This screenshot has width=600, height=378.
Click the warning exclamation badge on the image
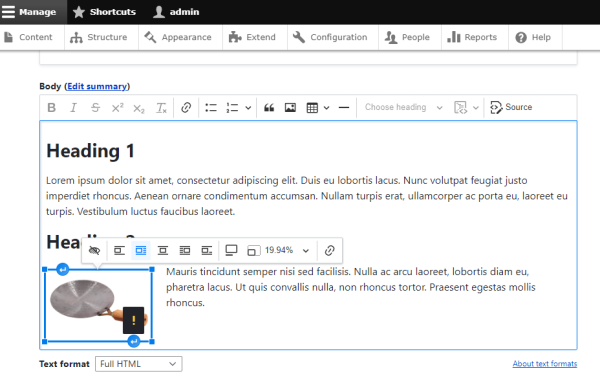(x=134, y=320)
